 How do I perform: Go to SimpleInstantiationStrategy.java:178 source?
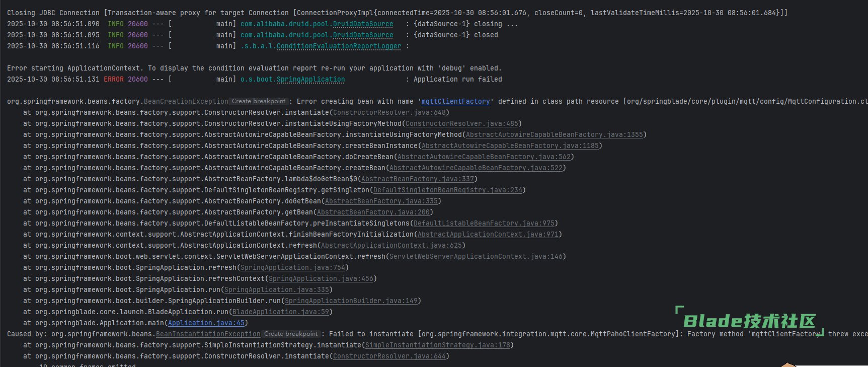[438, 345]
